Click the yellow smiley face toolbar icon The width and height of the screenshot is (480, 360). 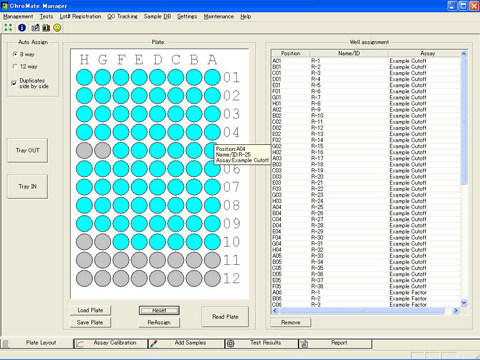coord(57,28)
